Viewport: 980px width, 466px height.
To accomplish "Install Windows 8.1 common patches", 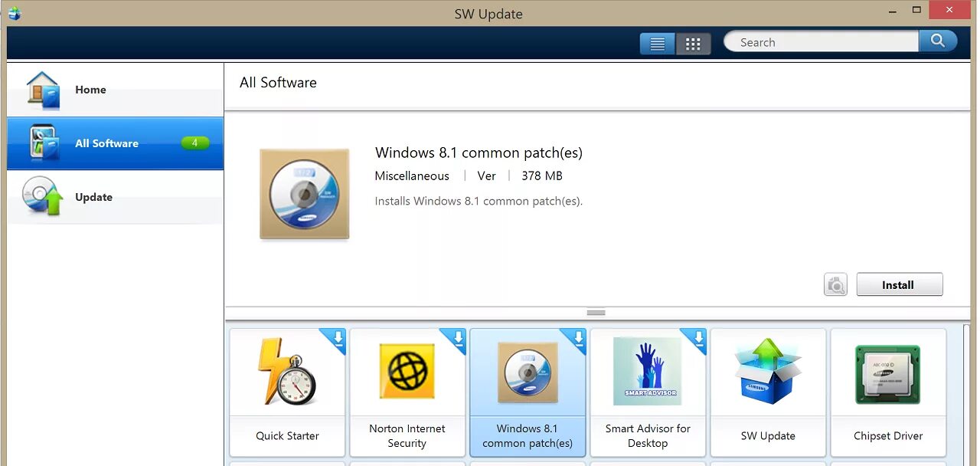I will point(900,284).
